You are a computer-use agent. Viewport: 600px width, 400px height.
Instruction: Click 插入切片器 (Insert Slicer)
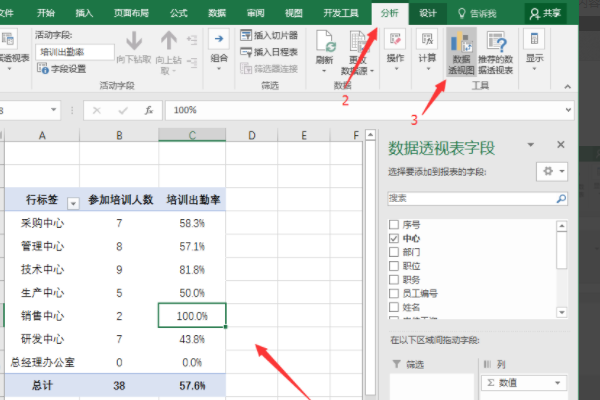click(x=273, y=36)
